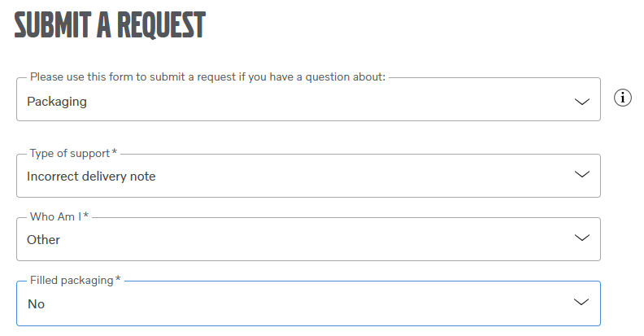
Task: Click the selected value 'Other'
Action: [x=43, y=239]
